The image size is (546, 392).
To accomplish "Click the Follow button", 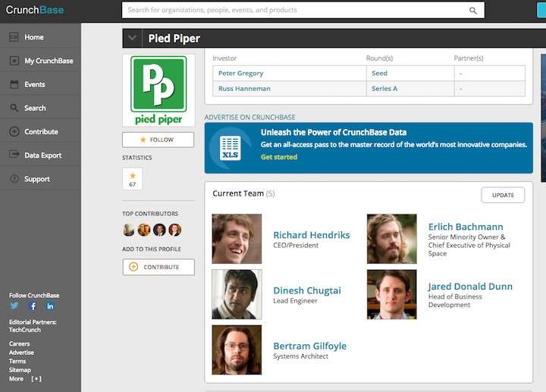I will 158,140.
